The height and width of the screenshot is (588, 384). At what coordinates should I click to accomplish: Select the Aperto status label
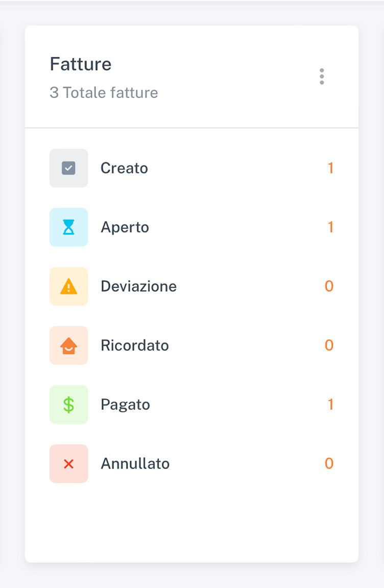click(125, 227)
